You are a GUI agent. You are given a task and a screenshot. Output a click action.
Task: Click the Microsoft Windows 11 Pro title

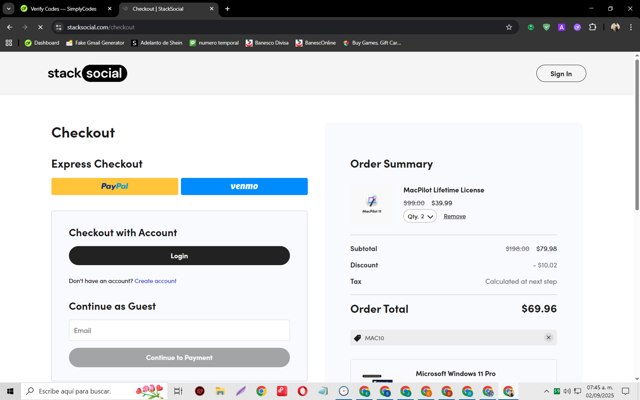pyautogui.click(x=456, y=373)
